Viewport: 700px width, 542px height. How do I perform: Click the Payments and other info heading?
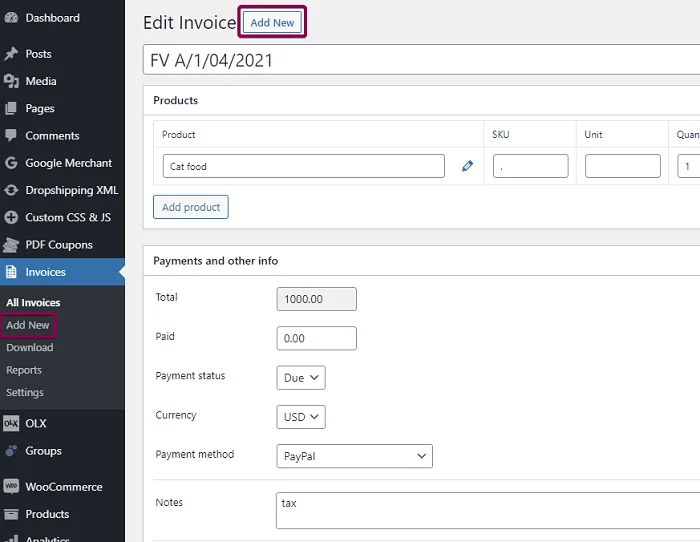point(216,261)
